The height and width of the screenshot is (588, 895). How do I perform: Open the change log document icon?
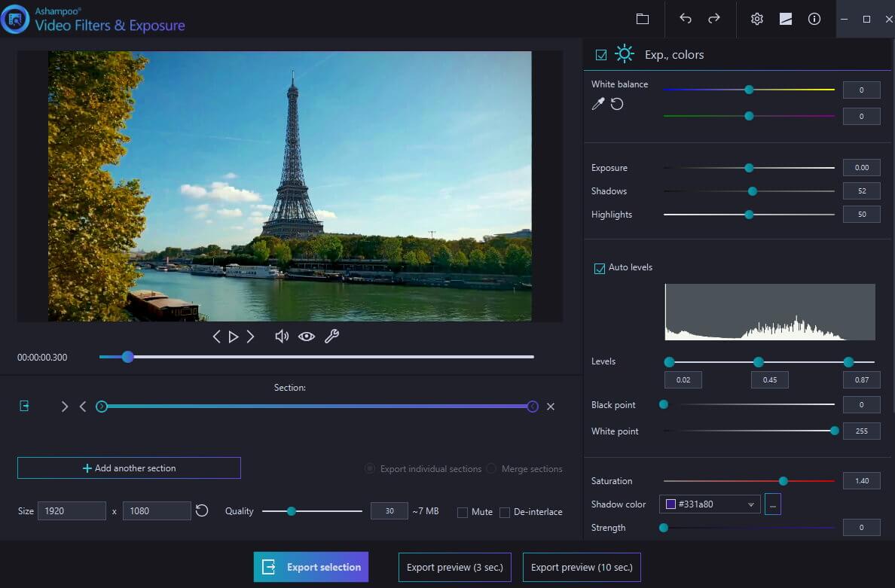(x=785, y=18)
